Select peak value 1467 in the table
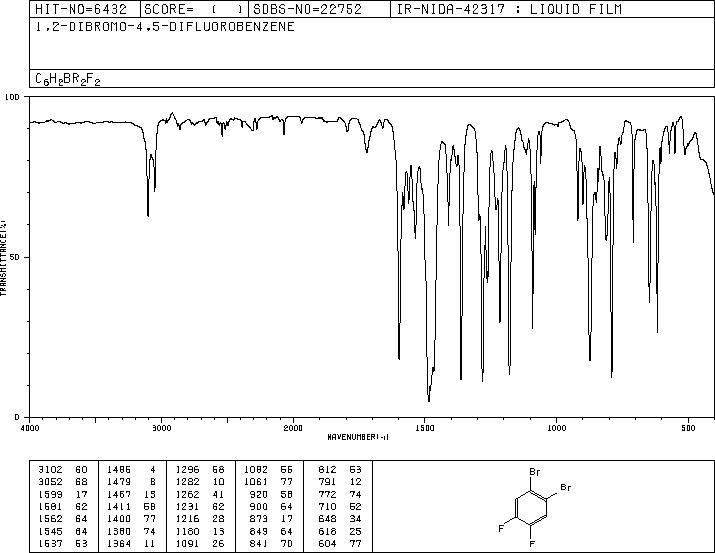715x553 pixels. (119, 494)
